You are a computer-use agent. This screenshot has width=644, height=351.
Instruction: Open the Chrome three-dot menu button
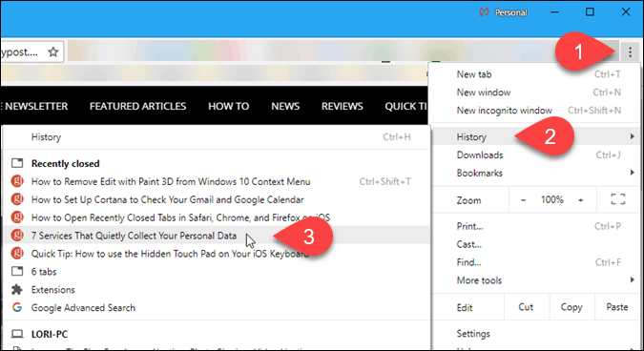(x=630, y=52)
